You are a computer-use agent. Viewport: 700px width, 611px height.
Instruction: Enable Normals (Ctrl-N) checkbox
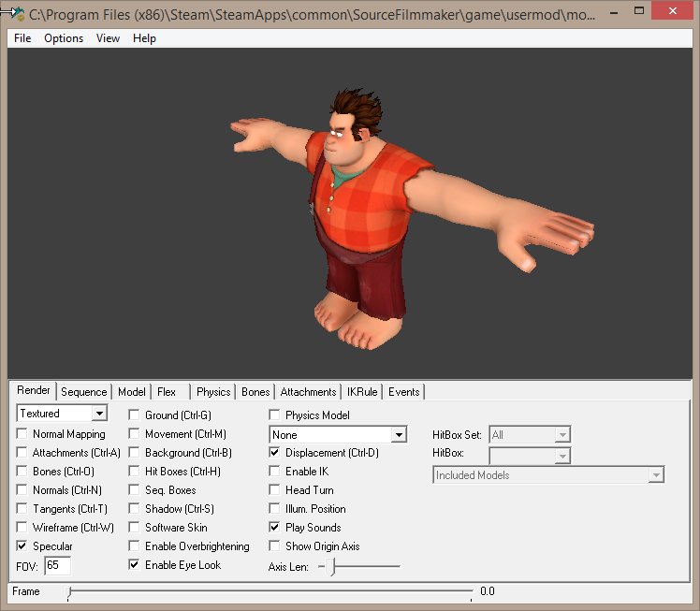(22, 490)
